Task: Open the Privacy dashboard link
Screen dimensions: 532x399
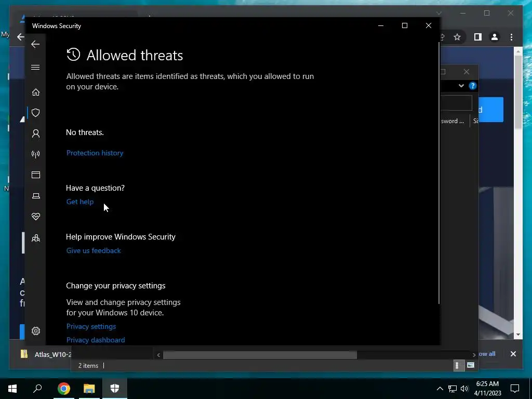Action: pyautogui.click(x=96, y=340)
